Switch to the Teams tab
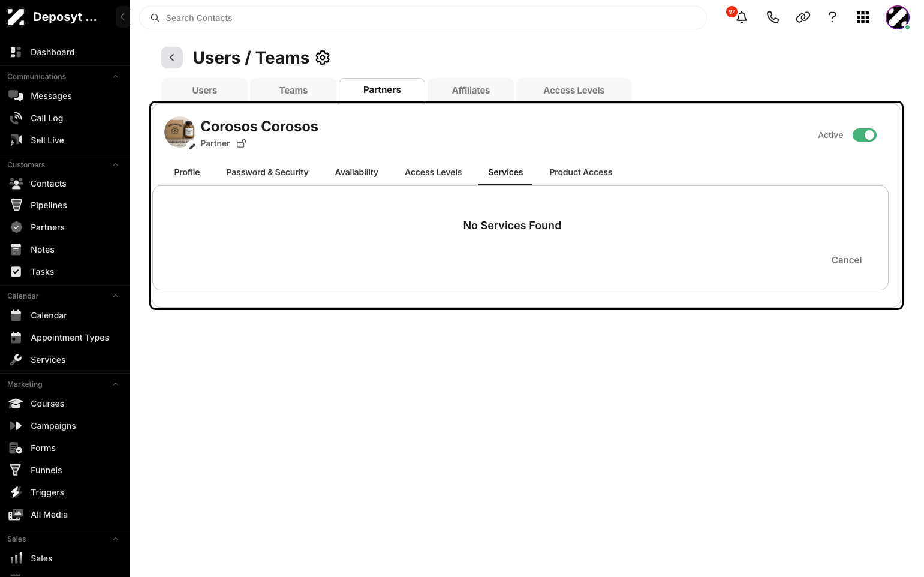924x577 pixels. click(x=293, y=90)
